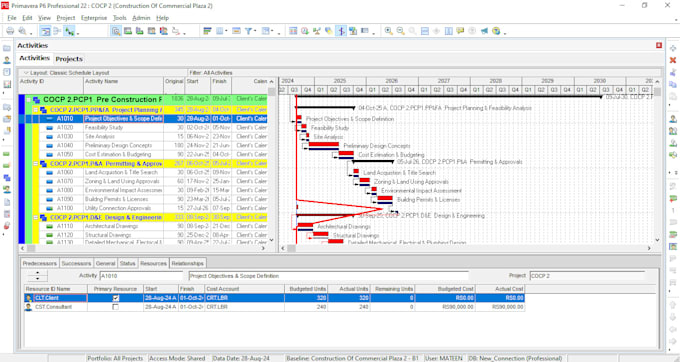Open the Help menu
Image resolution: width=680 pixels, height=362 pixels.
tap(163, 18)
